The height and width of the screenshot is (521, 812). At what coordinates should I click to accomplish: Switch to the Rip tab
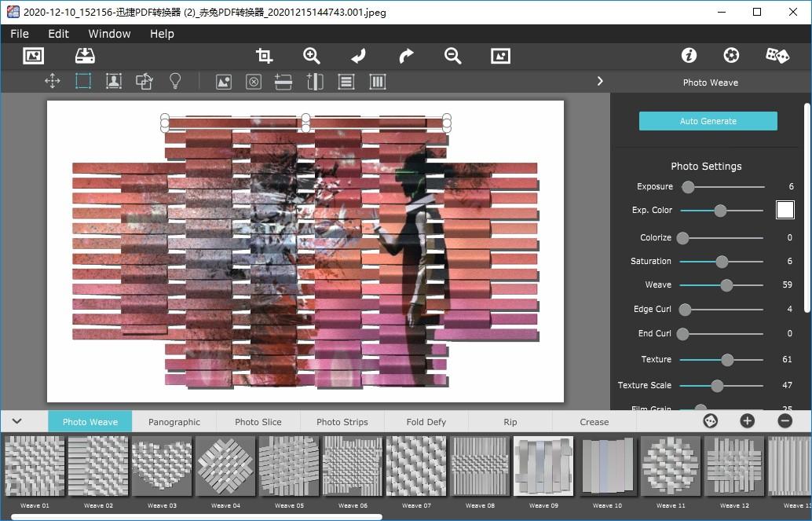[x=510, y=422]
